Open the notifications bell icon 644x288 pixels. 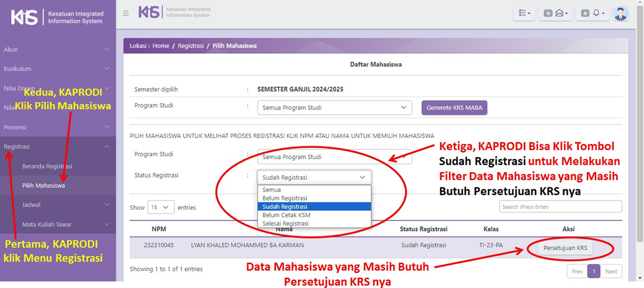pyautogui.click(x=592, y=13)
